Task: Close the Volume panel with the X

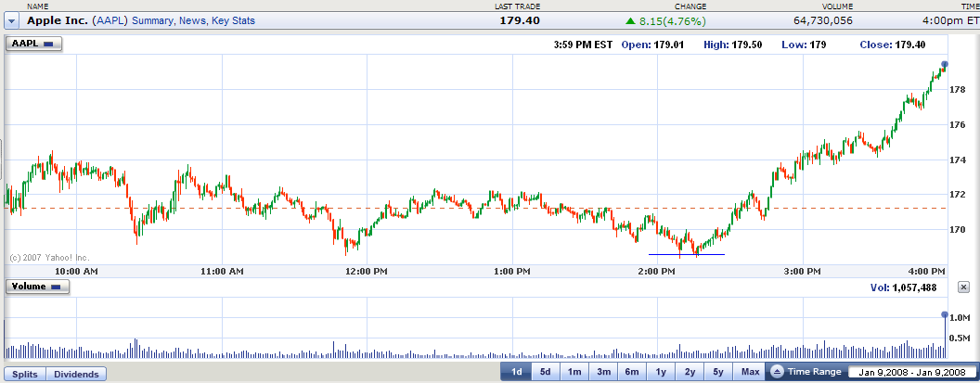Action: (x=963, y=287)
